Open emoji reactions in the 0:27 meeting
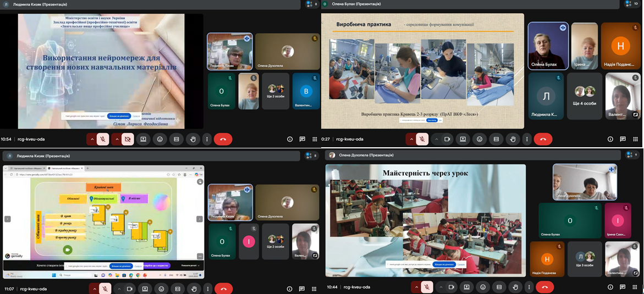 point(480,139)
